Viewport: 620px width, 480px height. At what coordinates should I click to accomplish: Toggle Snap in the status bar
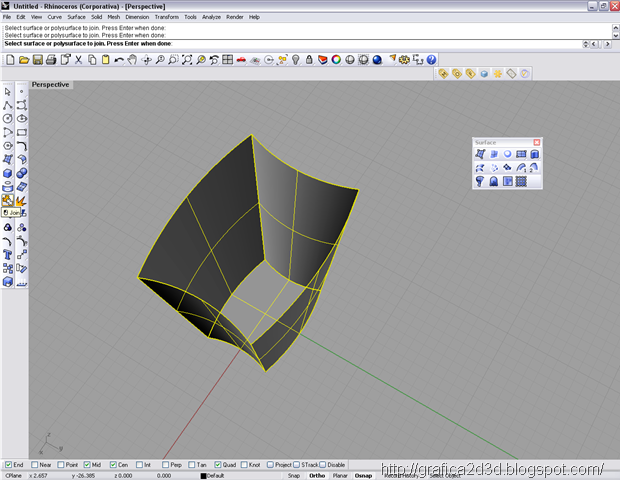tap(294, 476)
